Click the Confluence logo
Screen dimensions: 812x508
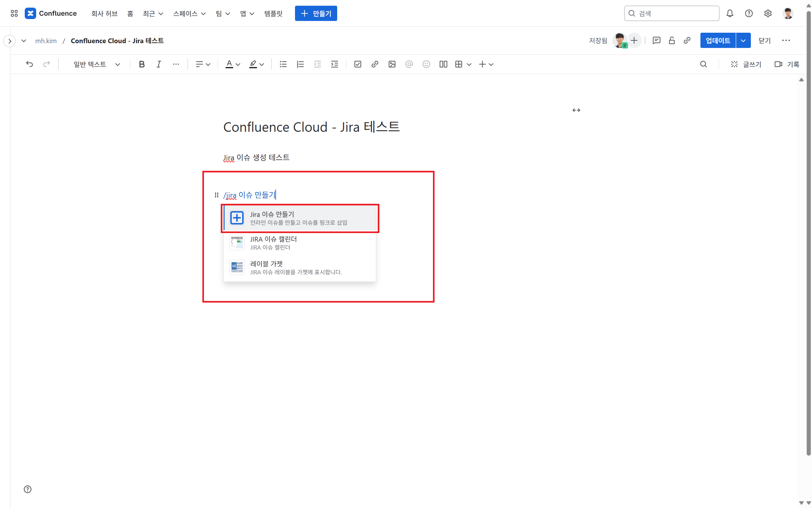coord(51,13)
